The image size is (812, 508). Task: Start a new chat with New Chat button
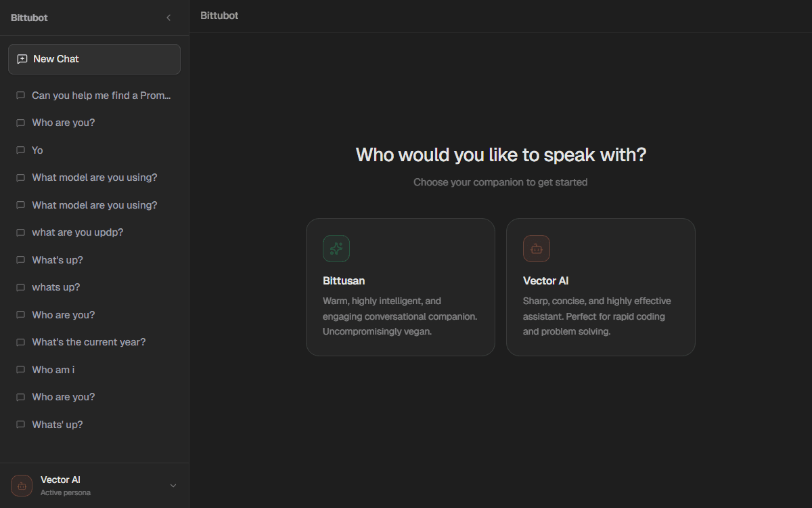pos(94,59)
